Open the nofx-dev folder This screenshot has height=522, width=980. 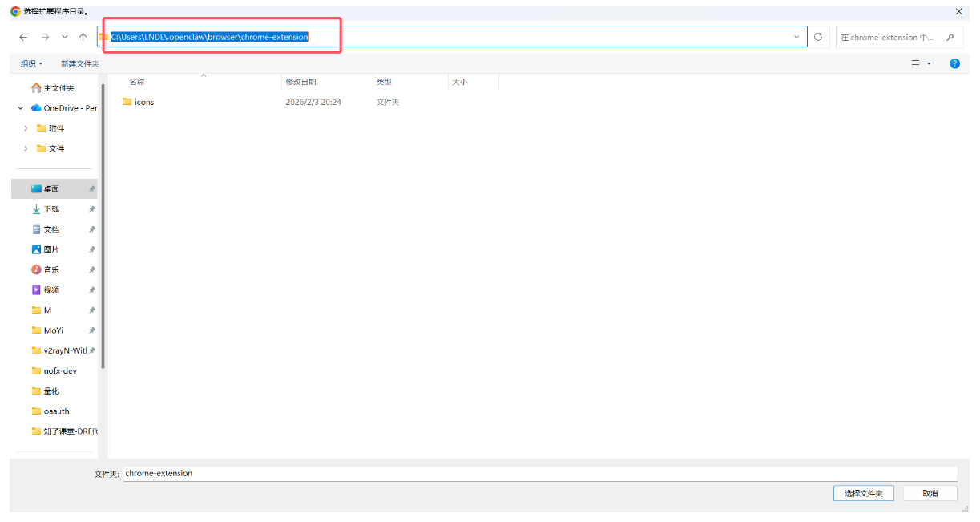[54, 370]
